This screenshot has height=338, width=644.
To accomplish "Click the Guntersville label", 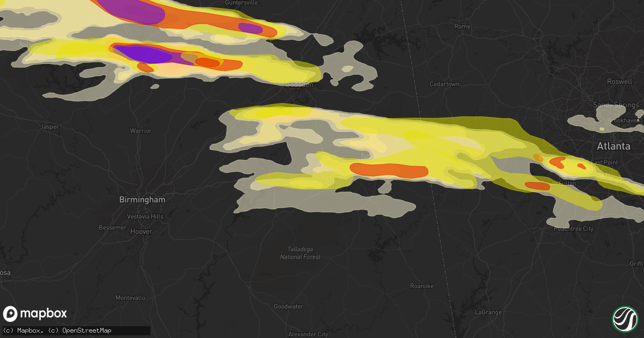I will click(241, 3).
